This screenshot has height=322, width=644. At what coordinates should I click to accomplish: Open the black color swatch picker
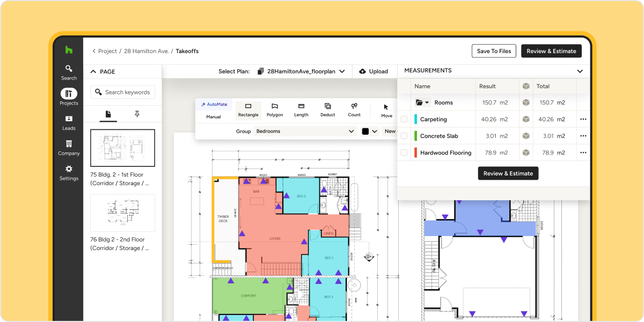(x=370, y=131)
